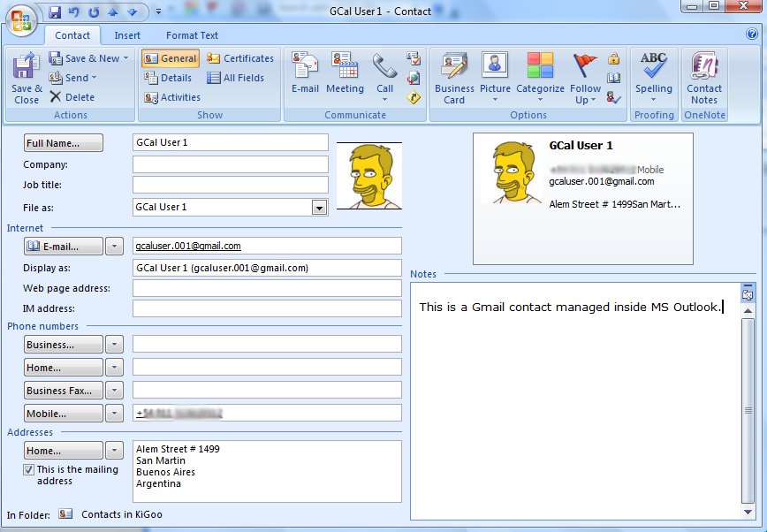The height and width of the screenshot is (532, 767).
Task: Click the Undo icon in Quick Access toolbar
Action: click(74, 11)
